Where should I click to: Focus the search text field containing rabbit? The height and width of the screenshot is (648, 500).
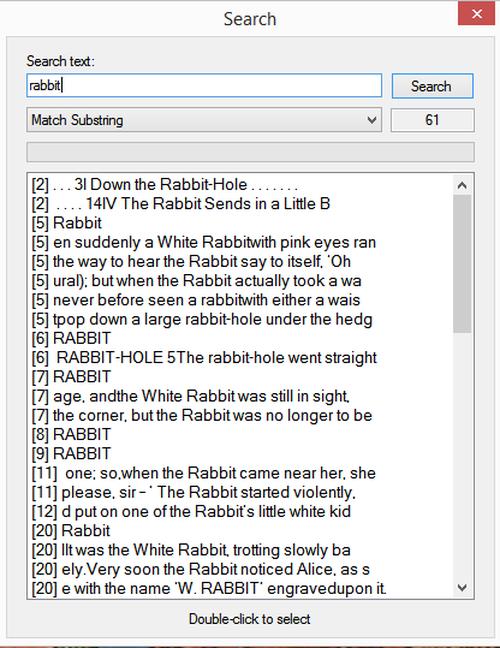tap(204, 86)
